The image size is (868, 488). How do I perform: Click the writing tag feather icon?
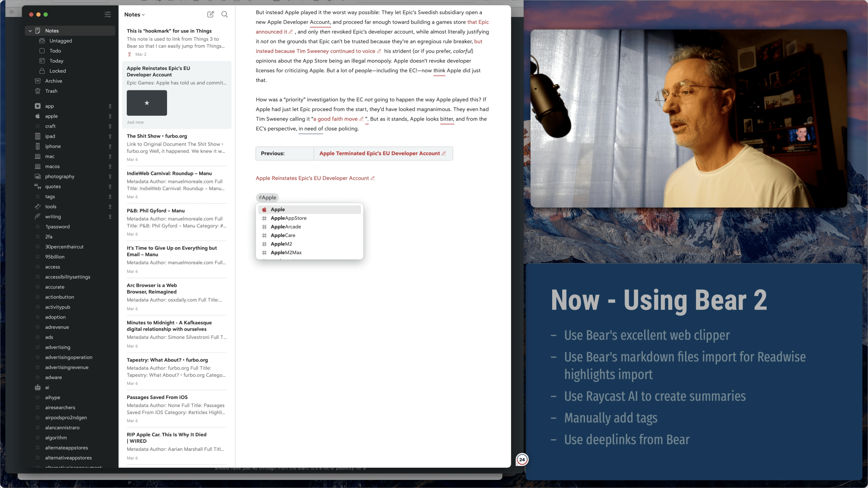(x=38, y=217)
